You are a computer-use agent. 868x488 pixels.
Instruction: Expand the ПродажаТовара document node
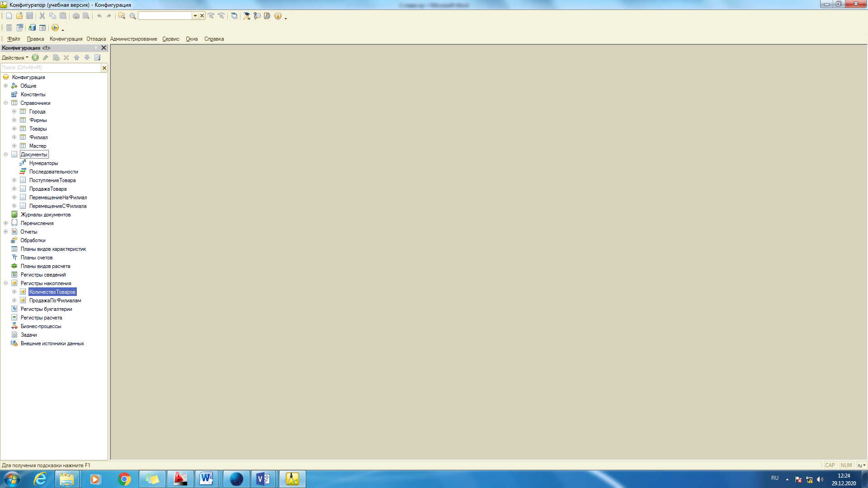click(x=14, y=189)
